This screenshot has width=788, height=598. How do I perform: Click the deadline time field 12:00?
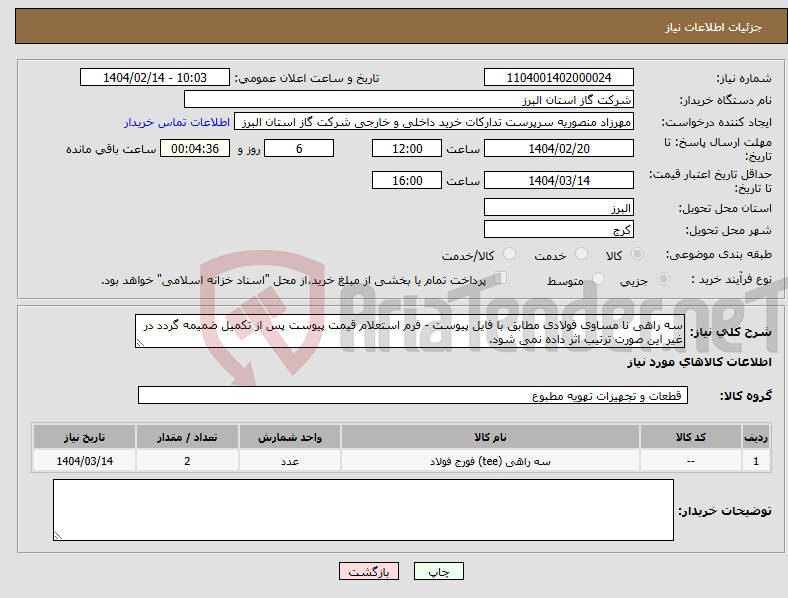coord(407,148)
